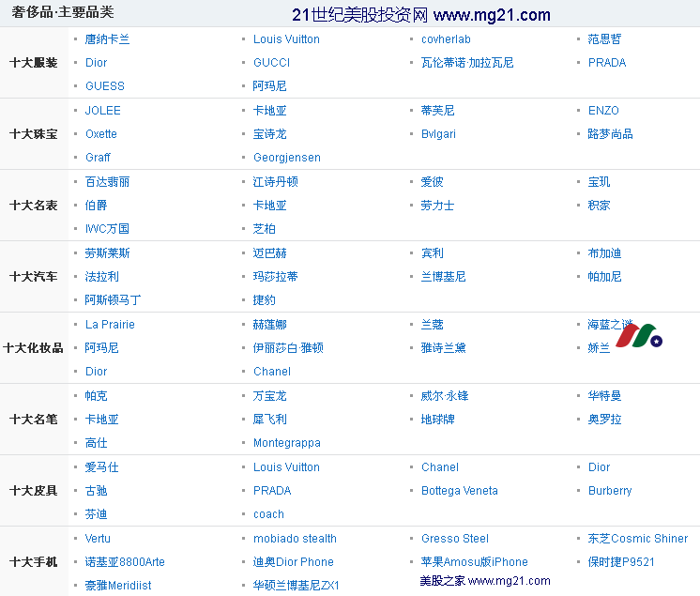Image resolution: width=700 pixels, height=596 pixels.
Task: Open the 捷豹 link
Action: (x=265, y=300)
